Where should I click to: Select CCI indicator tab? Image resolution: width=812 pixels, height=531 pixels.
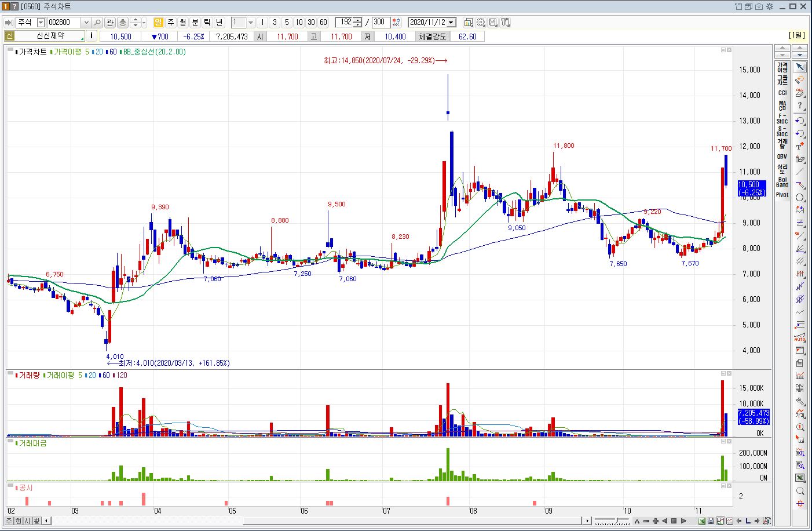point(782,93)
